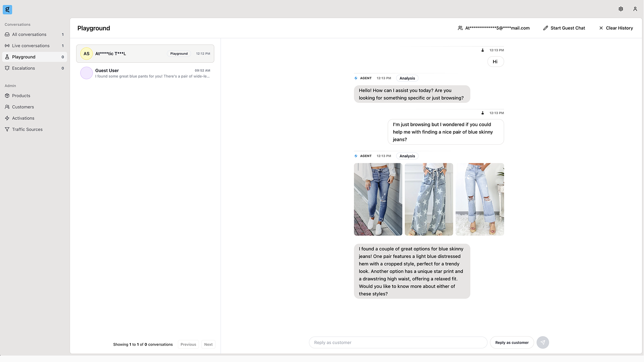Click the Playground tag on the conversation
This screenshot has width=644, height=362.
pyautogui.click(x=179, y=53)
